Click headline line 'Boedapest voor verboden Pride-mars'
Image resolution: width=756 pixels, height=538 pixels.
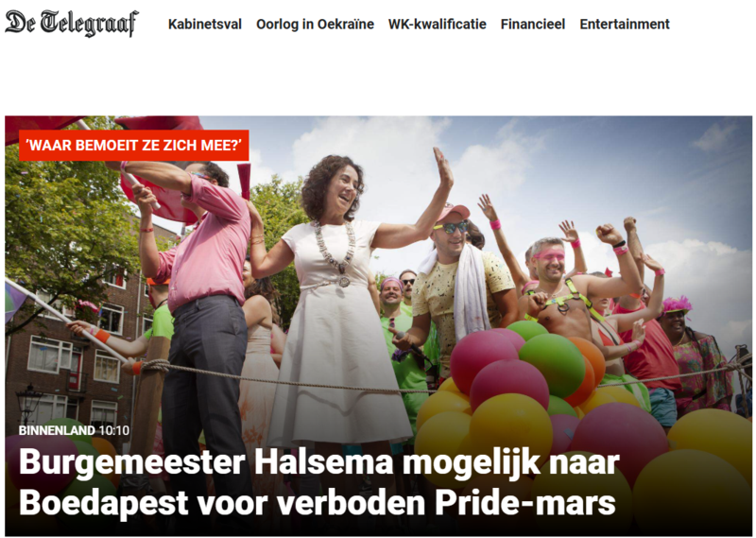pyautogui.click(x=318, y=503)
